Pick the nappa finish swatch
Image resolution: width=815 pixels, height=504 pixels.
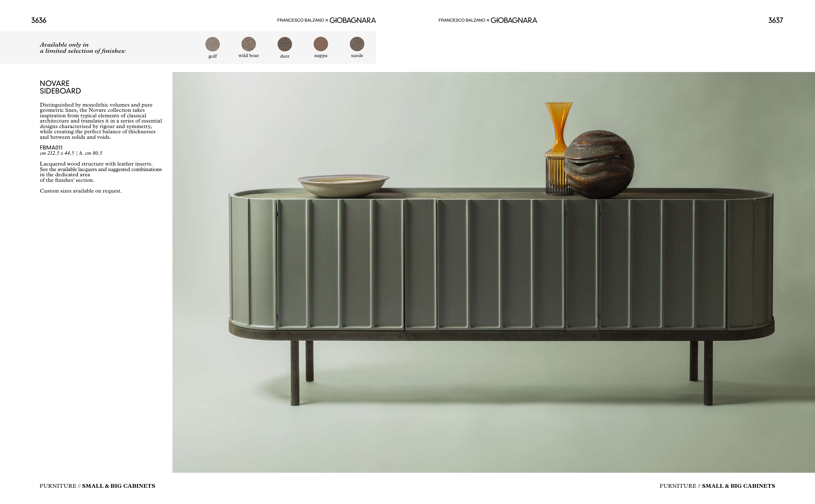tap(320, 44)
